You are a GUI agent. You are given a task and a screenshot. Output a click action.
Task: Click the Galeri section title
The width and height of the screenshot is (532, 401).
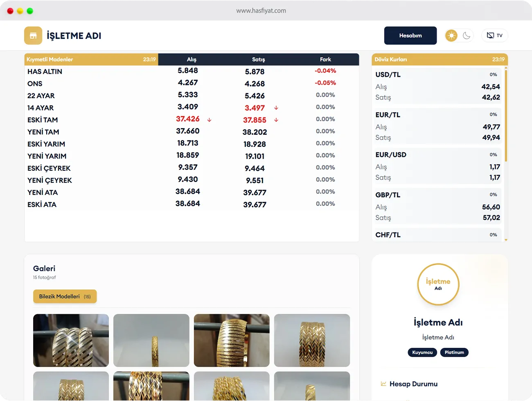point(44,268)
